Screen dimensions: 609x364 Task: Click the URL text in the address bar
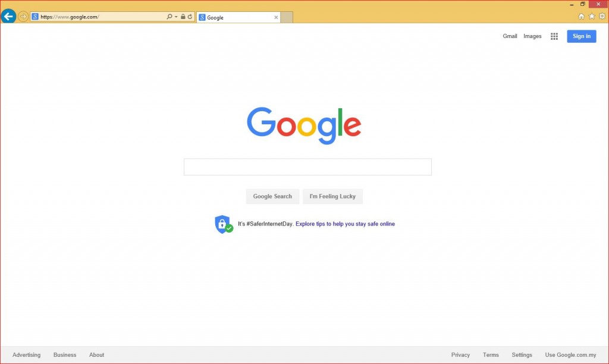[x=70, y=17]
